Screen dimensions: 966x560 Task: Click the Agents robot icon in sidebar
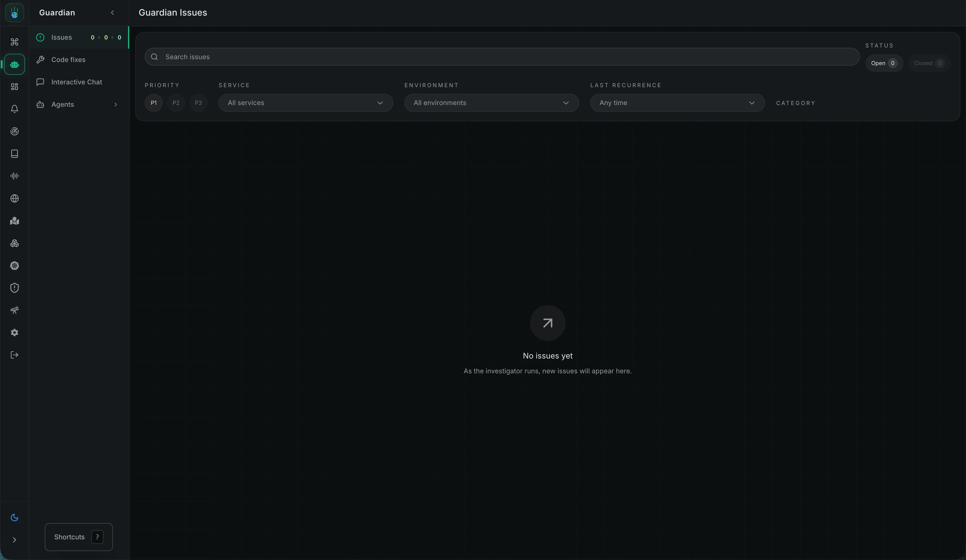tap(40, 104)
